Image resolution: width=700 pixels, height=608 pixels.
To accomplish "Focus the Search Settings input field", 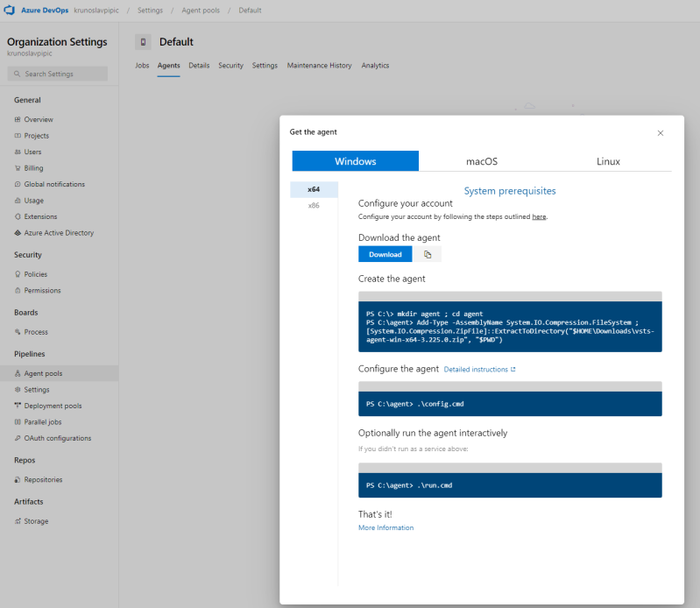I will tap(60, 74).
